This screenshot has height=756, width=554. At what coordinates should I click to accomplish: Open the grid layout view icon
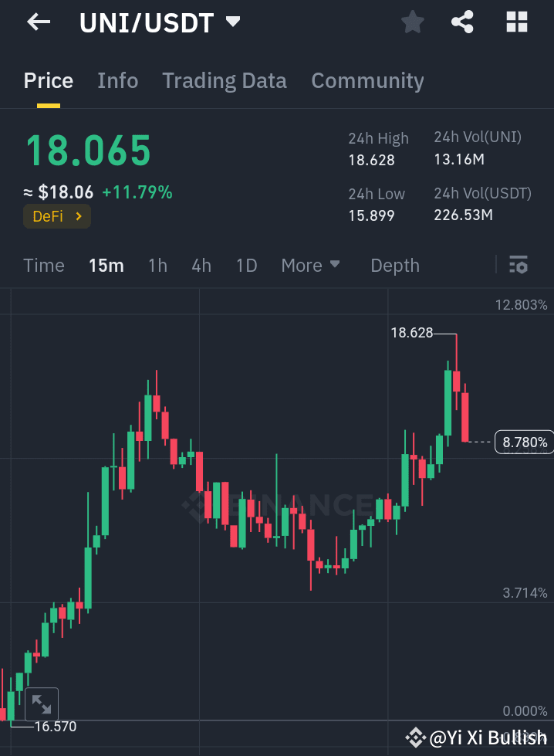coord(515,22)
